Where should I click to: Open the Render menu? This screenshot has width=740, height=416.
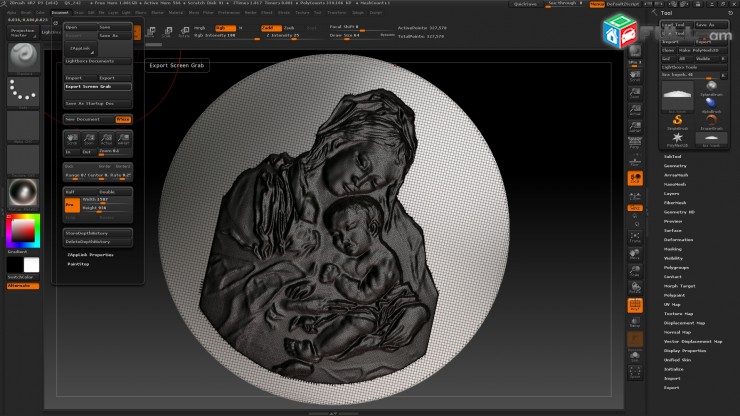[251, 13]
